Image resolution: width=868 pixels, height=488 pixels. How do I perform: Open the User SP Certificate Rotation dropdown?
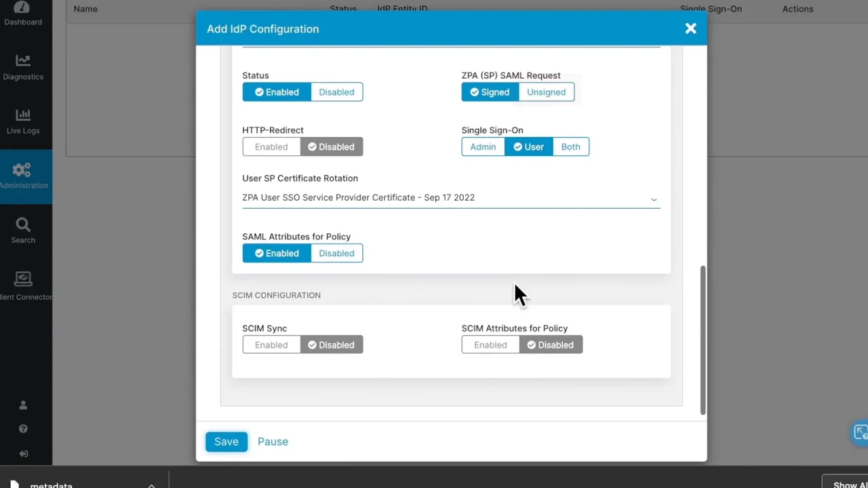coord(451,198)
